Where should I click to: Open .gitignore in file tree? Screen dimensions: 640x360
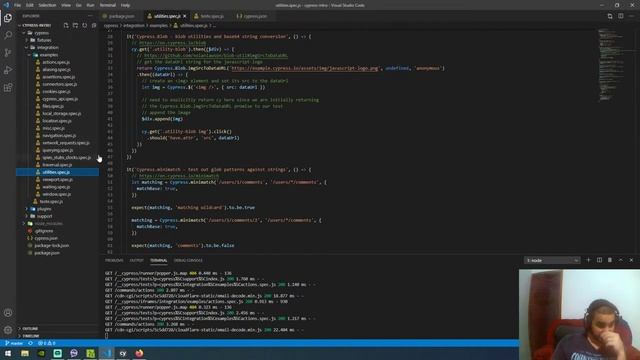[44, 231]
